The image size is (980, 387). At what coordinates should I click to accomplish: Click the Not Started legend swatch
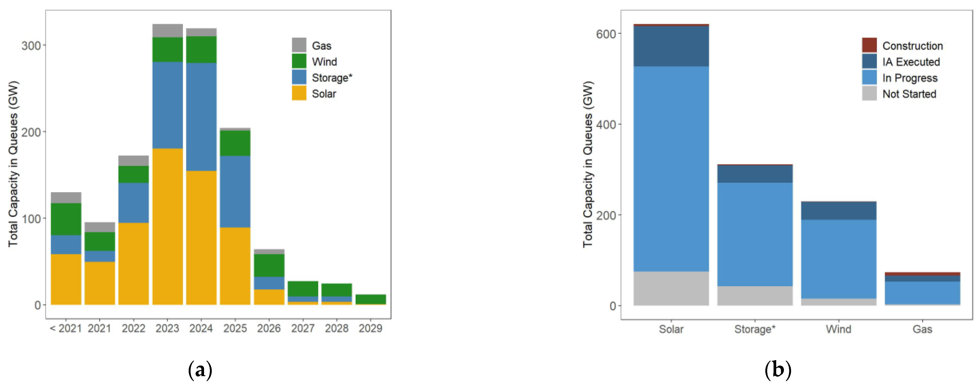pos(869,93)
